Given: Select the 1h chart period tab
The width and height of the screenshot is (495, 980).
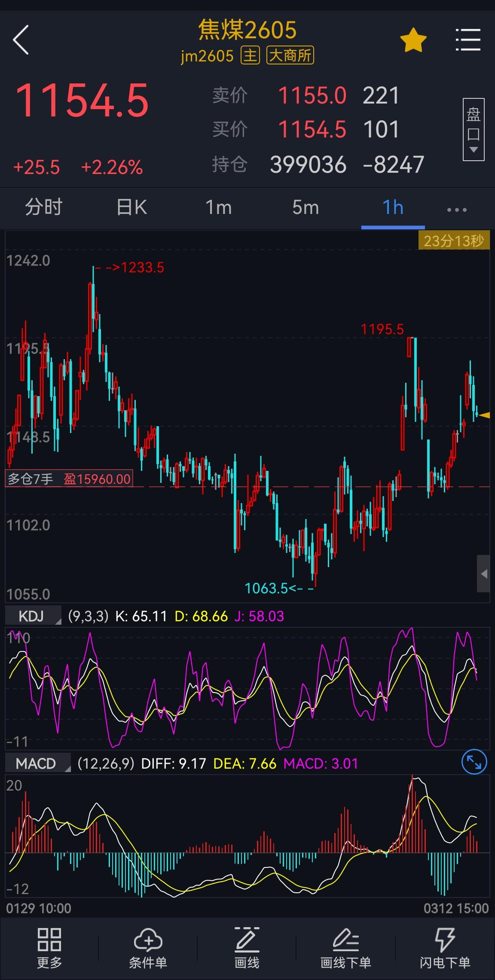Looking at the screenshot, I should (x=393, y=208).
